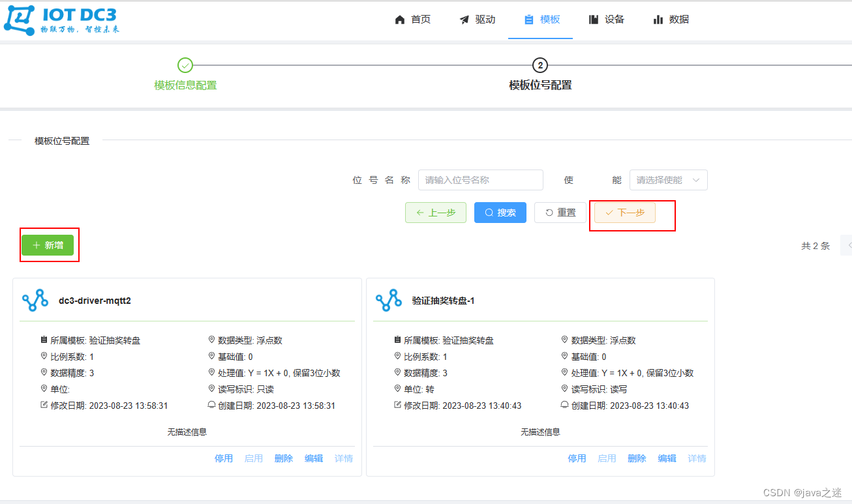Click the 验证抽奖转盘-1 card title
This screenshot has width=852, height=504.
pos(444,301)
